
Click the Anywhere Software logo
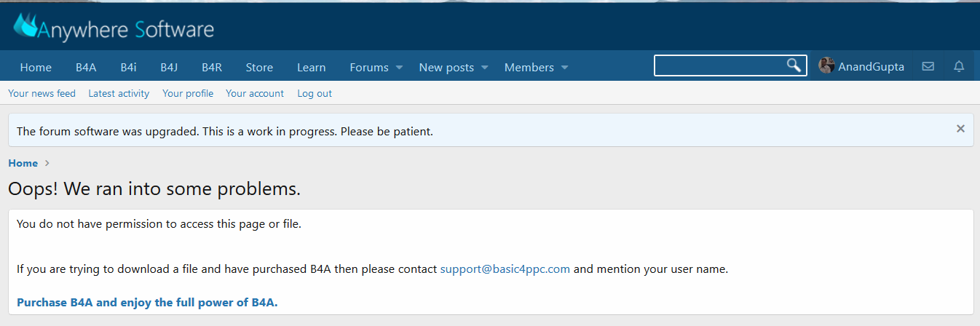coord(114,28)
